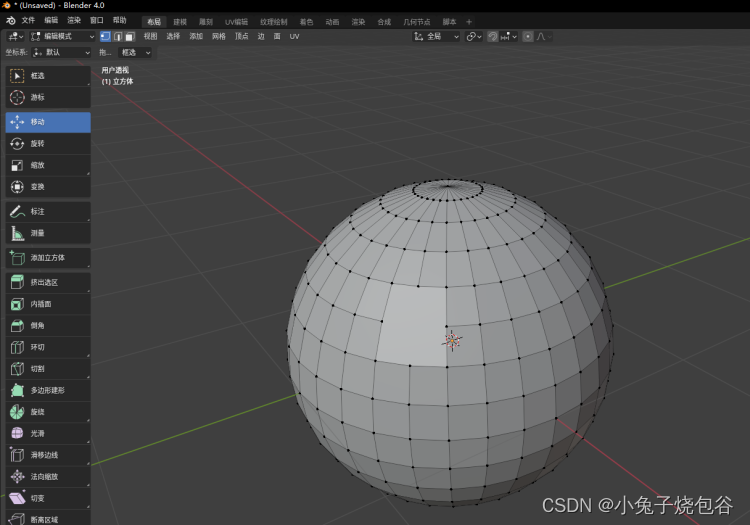Select the 旋转 rotate tool
The width and height of the screenshot is (750, 525).
[x=48, y=144]
